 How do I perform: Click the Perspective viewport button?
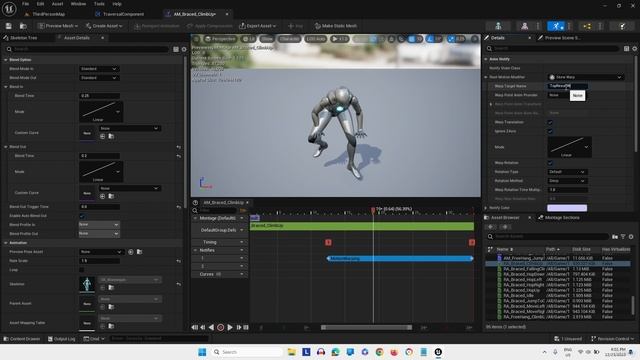click(220, 39)
